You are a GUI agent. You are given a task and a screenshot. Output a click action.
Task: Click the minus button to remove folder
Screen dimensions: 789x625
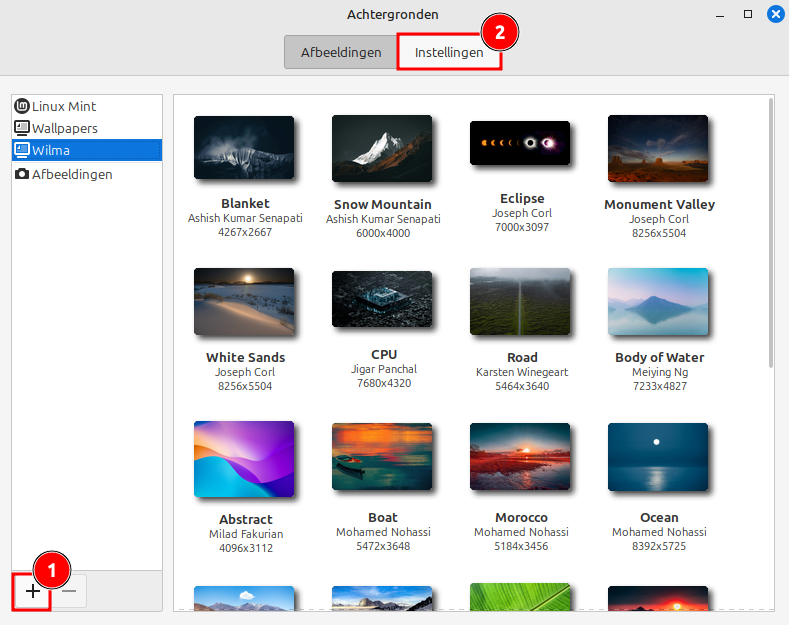pyautogui.click(x=69, y=592)
